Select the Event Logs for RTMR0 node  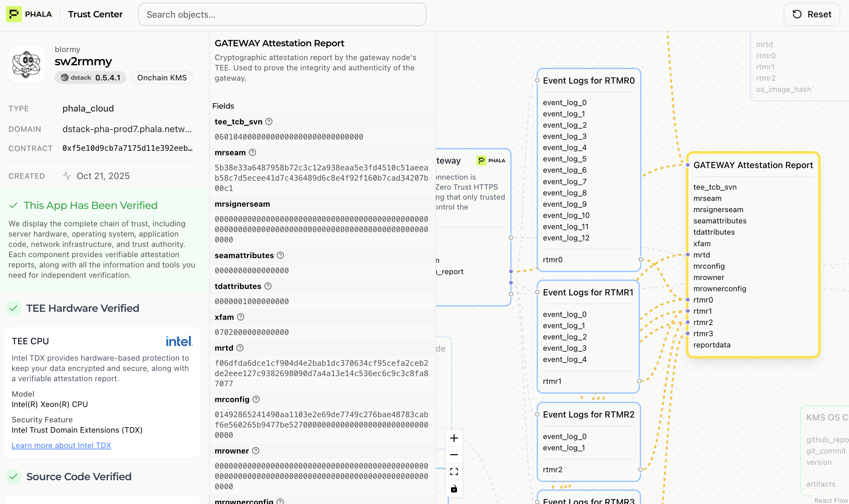tap(589, 80)
